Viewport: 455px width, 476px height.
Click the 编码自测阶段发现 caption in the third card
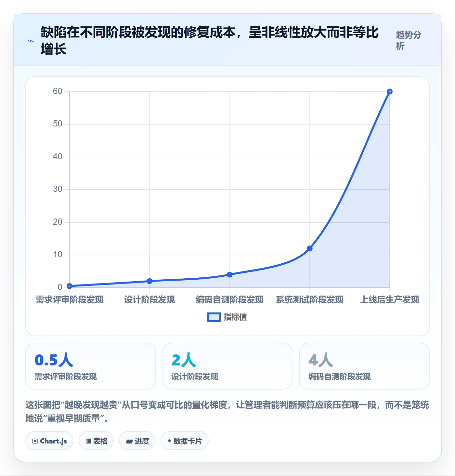pyautogui.click(x=340, y=377)
